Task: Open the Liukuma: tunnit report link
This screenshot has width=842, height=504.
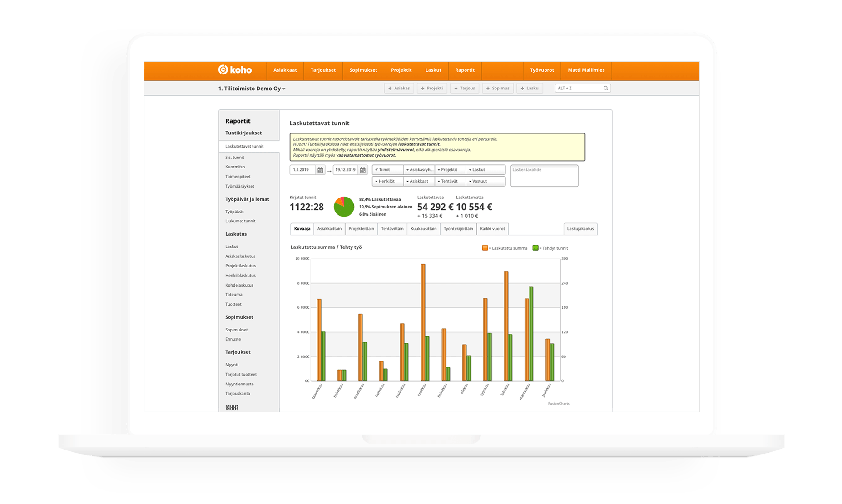Action: click(x=240, y=221)
